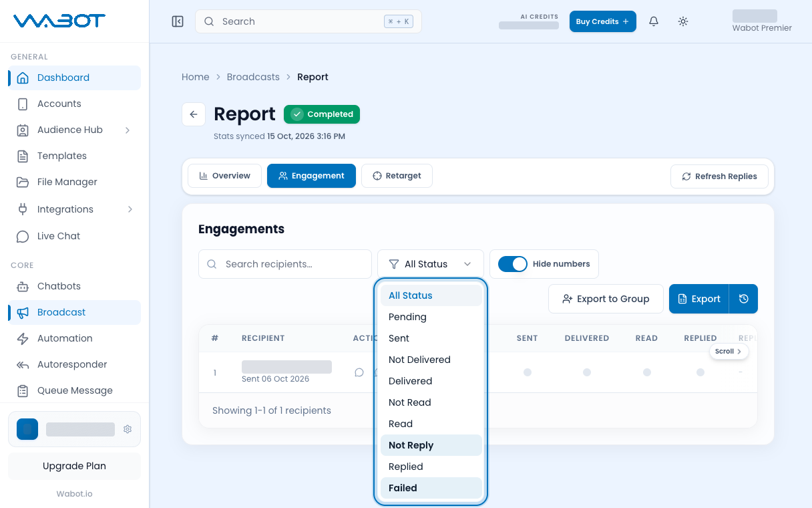Click the READ column header
Viewport: 812px width, 508px height.
(x=646, y=338)
